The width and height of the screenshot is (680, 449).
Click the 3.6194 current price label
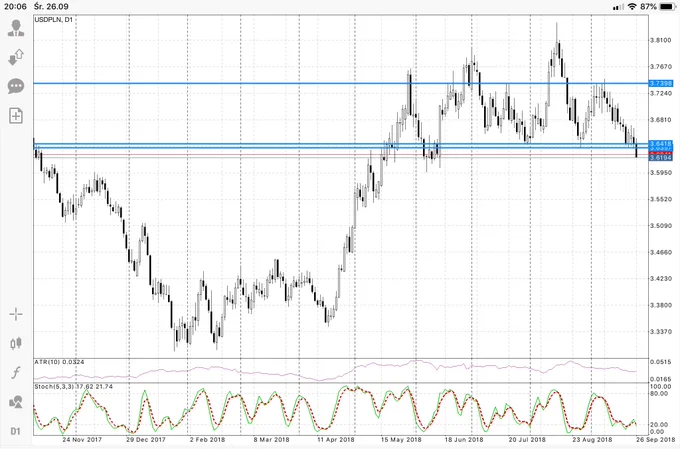point(661,158)
